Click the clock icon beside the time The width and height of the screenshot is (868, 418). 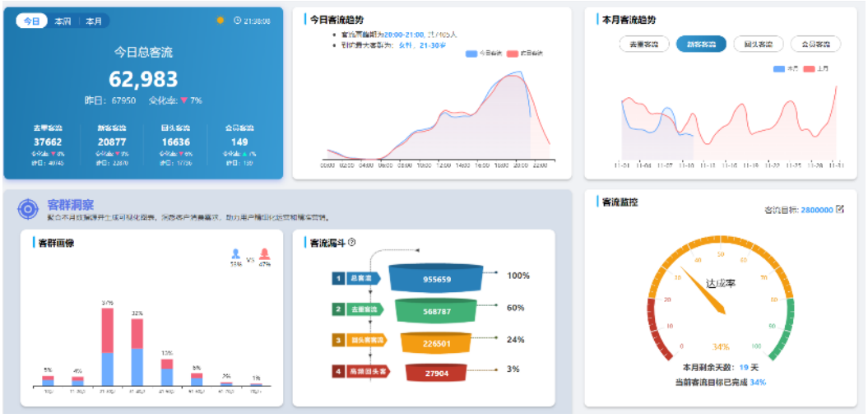(238, 21)
